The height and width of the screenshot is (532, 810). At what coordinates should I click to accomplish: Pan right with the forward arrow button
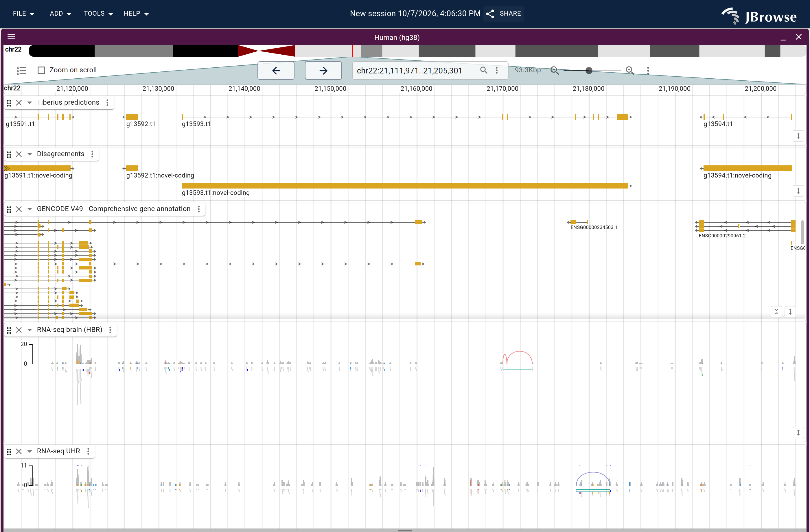323,71
